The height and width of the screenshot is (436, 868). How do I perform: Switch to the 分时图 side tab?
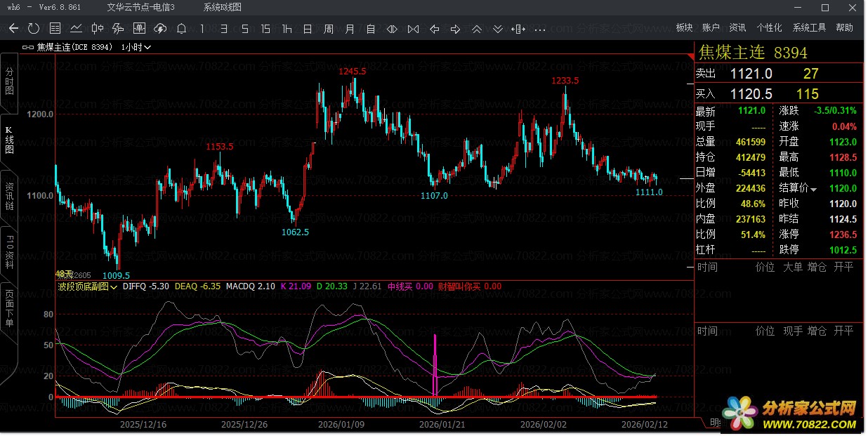click(9, 81)
